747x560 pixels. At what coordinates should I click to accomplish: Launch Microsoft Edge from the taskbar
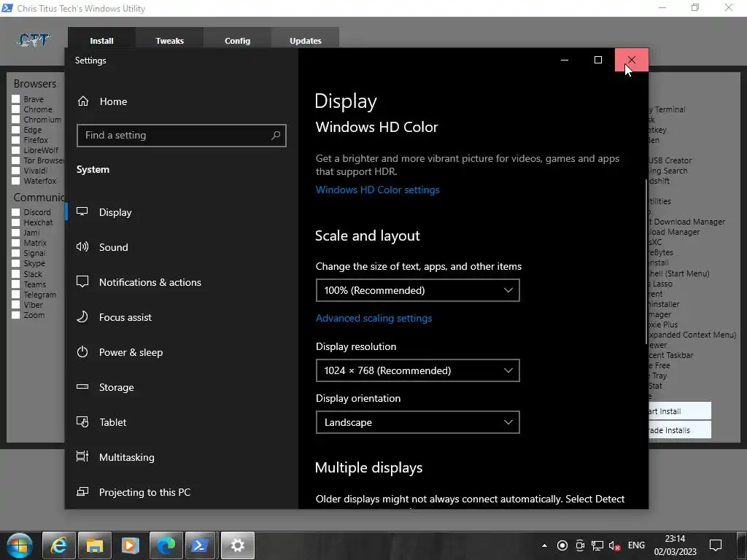166,545
